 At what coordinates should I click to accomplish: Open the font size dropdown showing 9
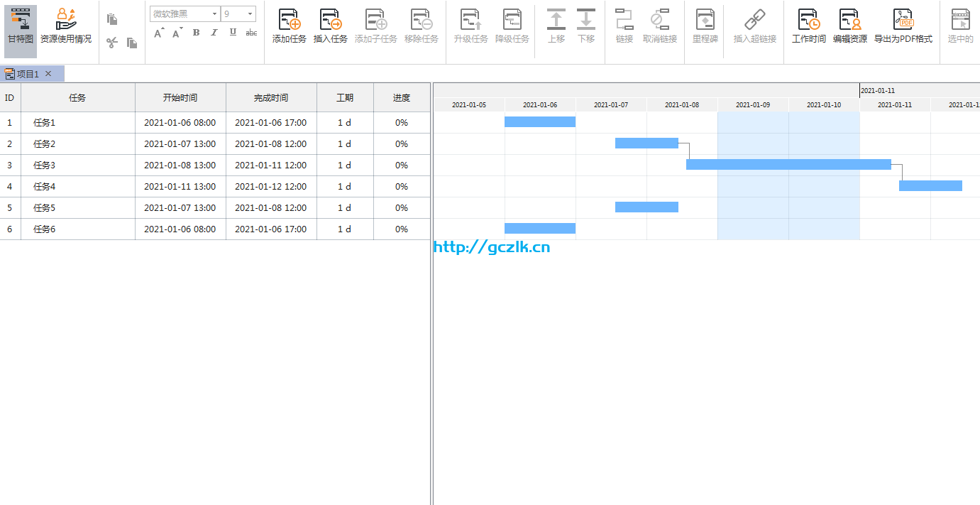(250, 13)
